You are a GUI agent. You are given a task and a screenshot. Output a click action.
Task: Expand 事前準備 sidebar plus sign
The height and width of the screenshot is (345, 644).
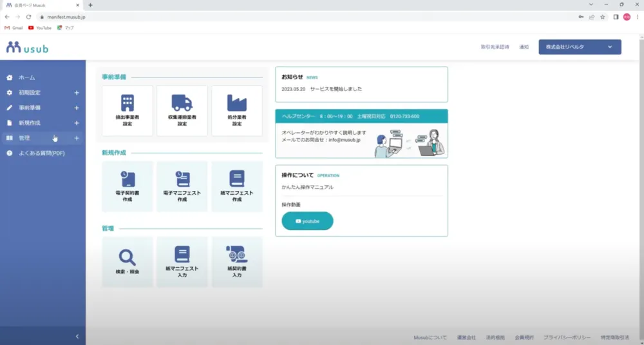click(77, 108)
